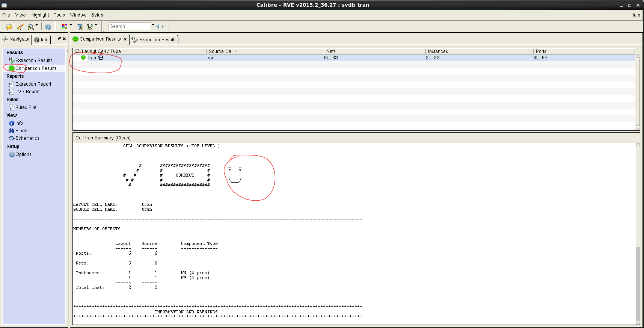This screenshot has height=328, width=644.
Task: Open Rules File in Navigator
Action: 26,107
